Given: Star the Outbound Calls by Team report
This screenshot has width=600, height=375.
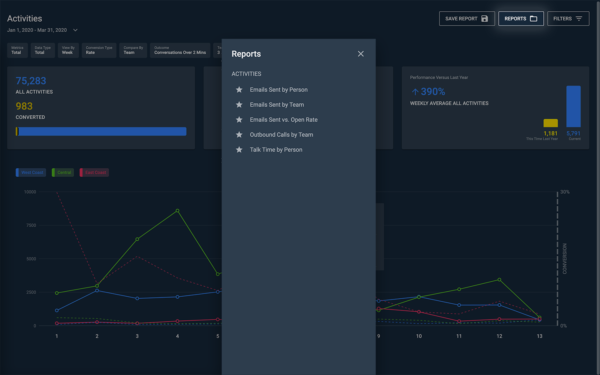Looking at the screenshot, I should (239, 135).
